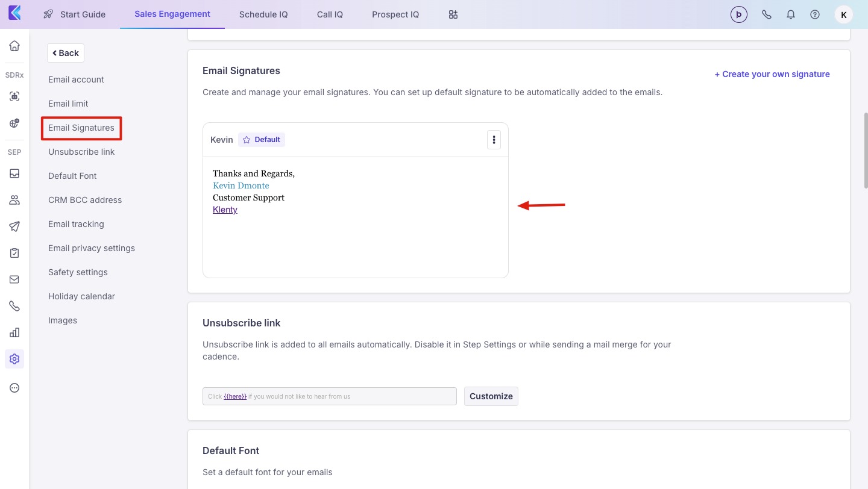The image size is (868, 489).
Task: Open the Call IQ tab
Action: click(330, 14)
